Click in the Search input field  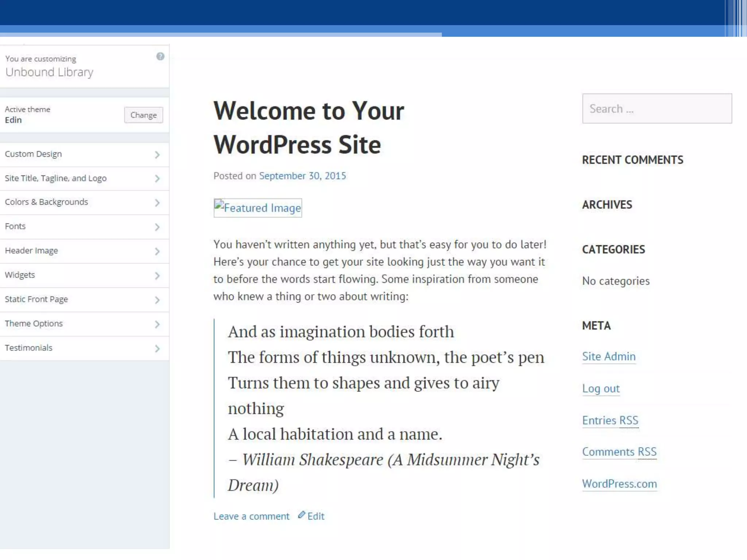coord(657,109)
